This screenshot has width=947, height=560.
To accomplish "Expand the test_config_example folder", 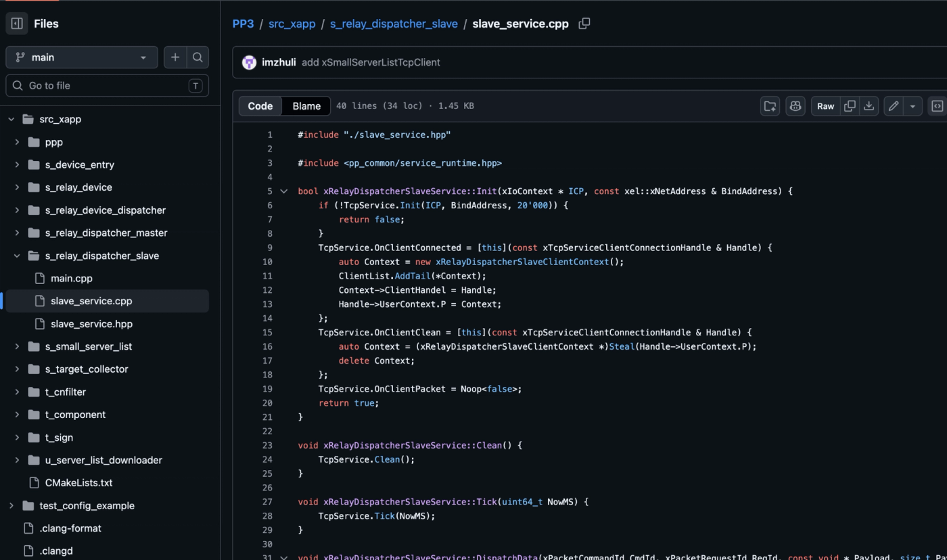I will point(11,505).
